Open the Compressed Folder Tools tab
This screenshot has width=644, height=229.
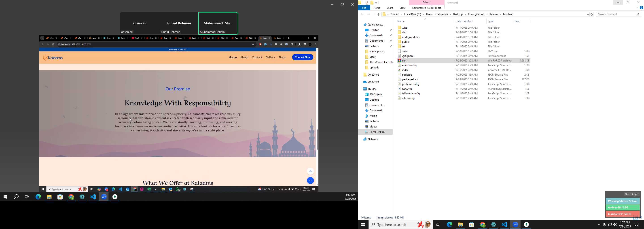(x=426, y=8)
